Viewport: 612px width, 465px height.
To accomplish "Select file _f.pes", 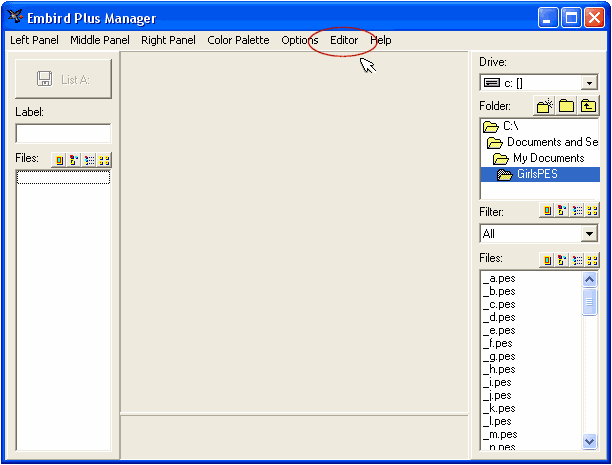I will (498, 343).
